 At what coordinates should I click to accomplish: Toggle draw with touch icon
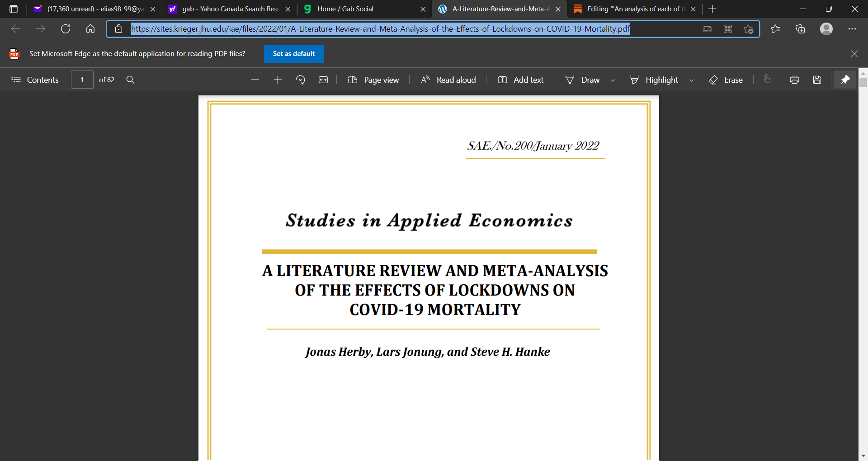767,80
